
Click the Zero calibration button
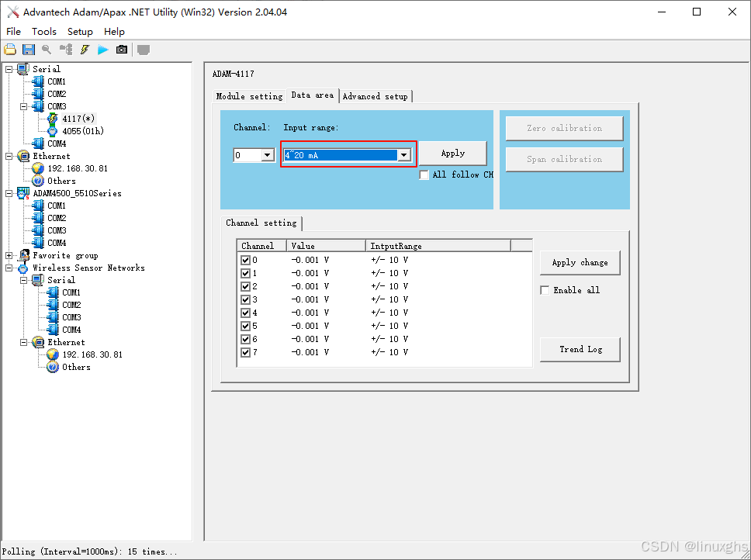tap(564, 128)
